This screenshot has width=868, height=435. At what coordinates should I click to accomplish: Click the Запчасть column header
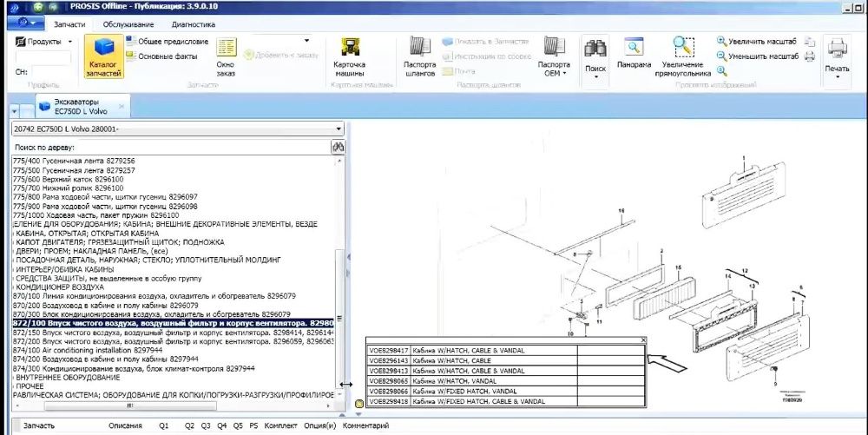click(39, 425)
